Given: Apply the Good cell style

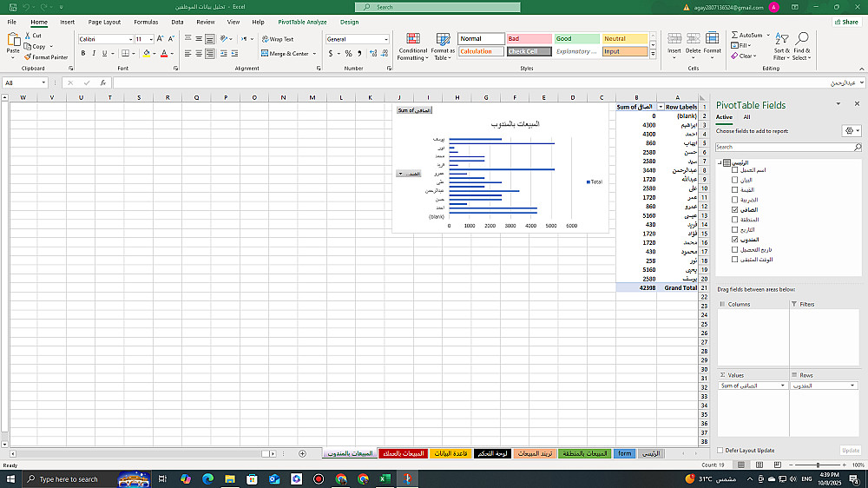Looking at the screenshot, I should tap(577, 39).
